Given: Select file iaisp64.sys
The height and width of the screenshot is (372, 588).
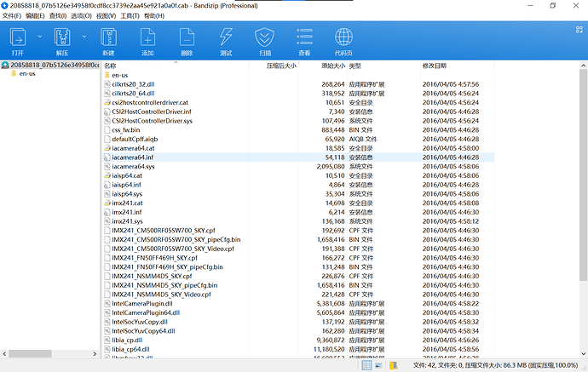Looking at the screenshot, I should point(127,194).
